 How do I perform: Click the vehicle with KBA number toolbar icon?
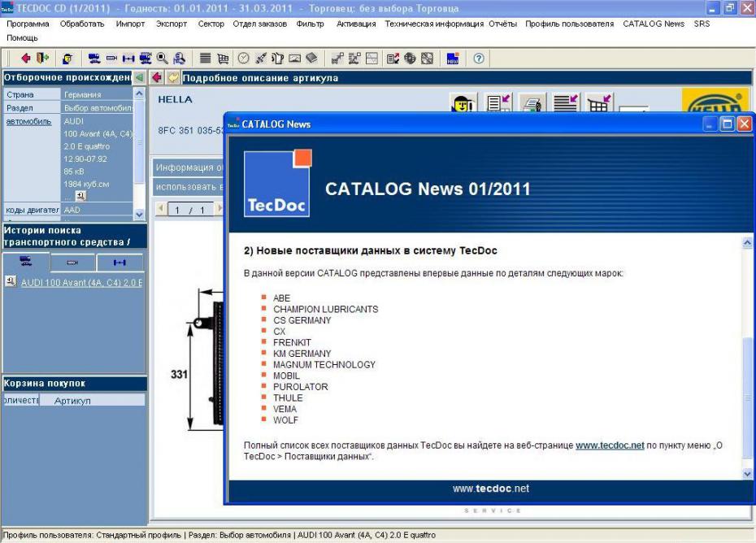[x=146, y=59]
